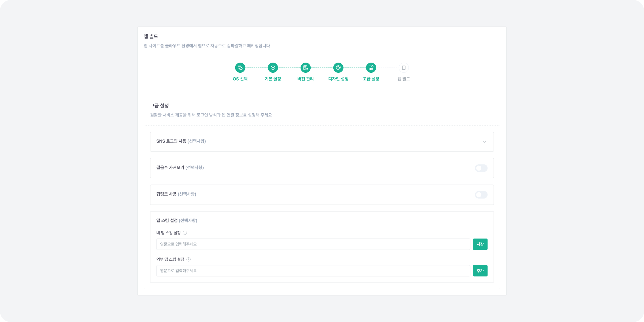Click the 앱 빌드 page title

click(x=151, y=36)
